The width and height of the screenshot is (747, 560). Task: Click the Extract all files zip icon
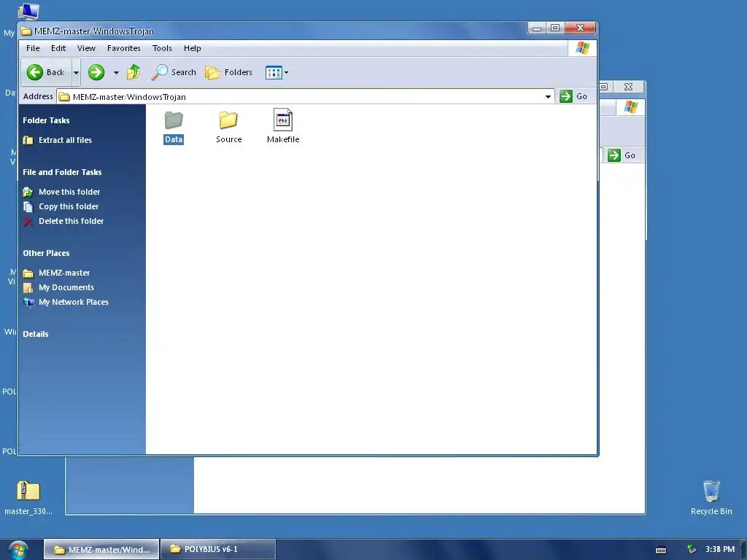(28, 140)
